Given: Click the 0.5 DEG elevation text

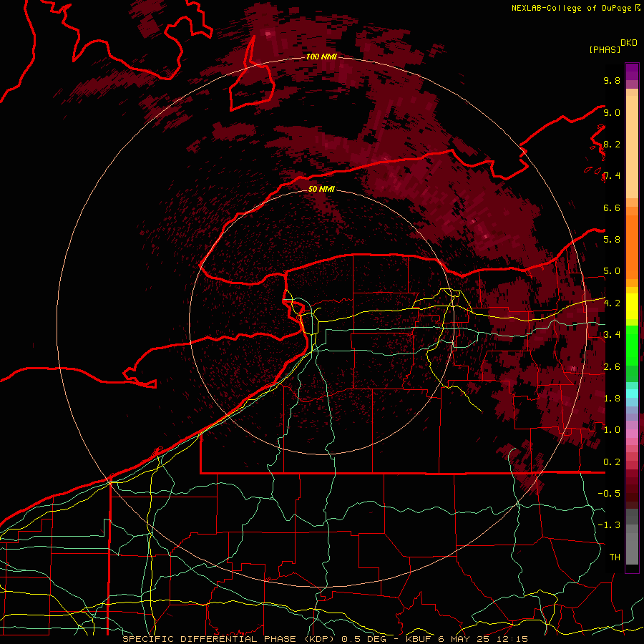Looking at the screenshot, I should tap(364, 639).
